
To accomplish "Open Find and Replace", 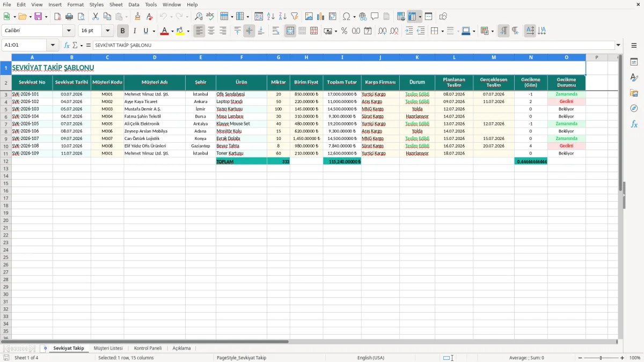I will tap(199, 17).
